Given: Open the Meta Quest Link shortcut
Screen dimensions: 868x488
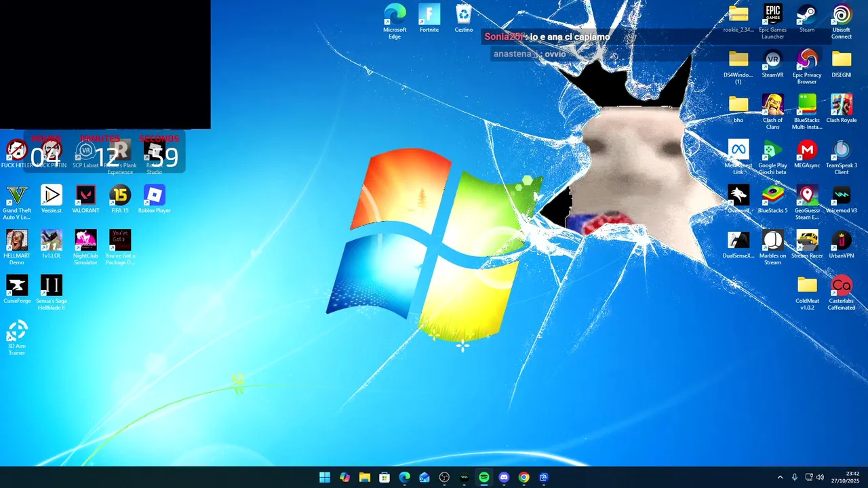Looking at the screenshot, I should (x=738, y=157).
